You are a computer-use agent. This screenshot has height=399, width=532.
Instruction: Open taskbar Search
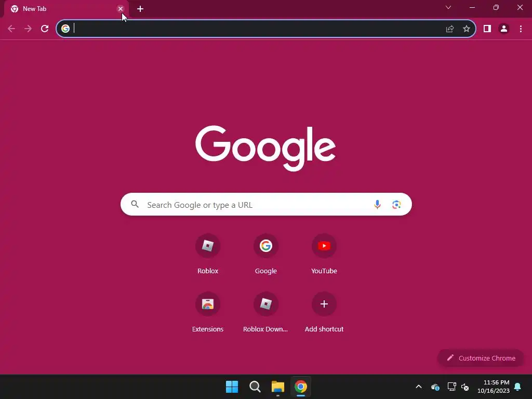click(x=255, y=387)
